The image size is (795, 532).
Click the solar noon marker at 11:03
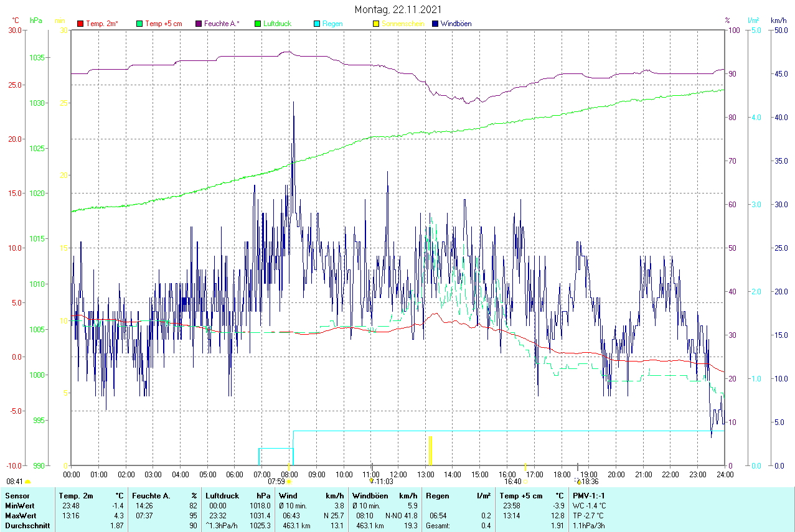(372, 481)
